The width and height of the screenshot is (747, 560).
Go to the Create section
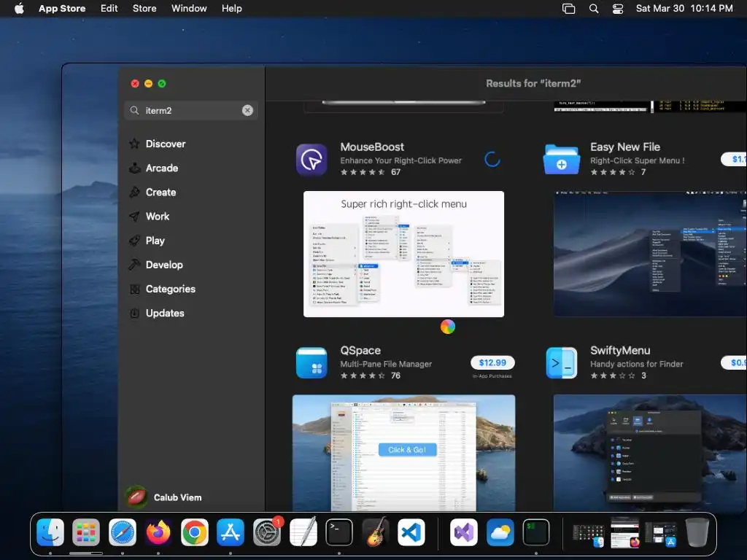[152, 192]
